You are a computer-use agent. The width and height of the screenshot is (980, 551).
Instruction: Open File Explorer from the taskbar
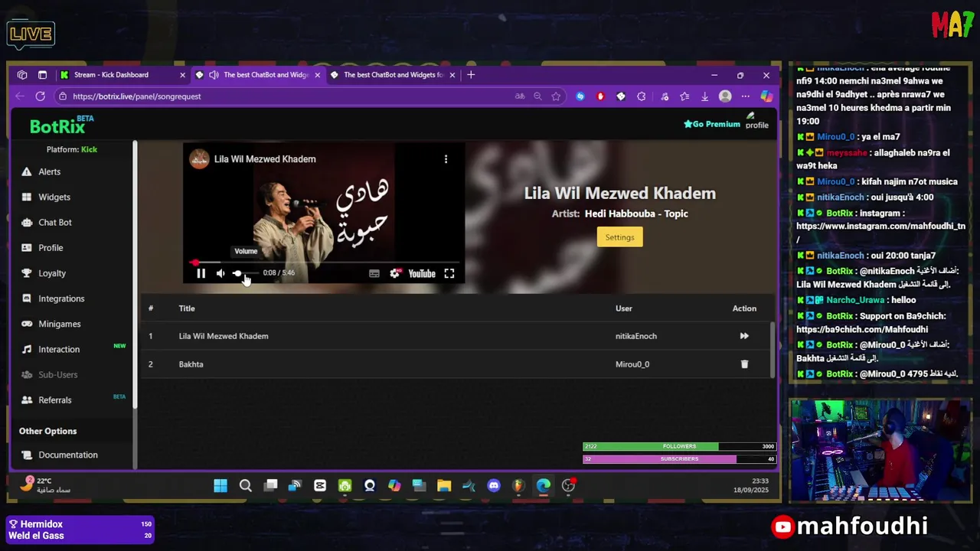[x=444, y=486]
